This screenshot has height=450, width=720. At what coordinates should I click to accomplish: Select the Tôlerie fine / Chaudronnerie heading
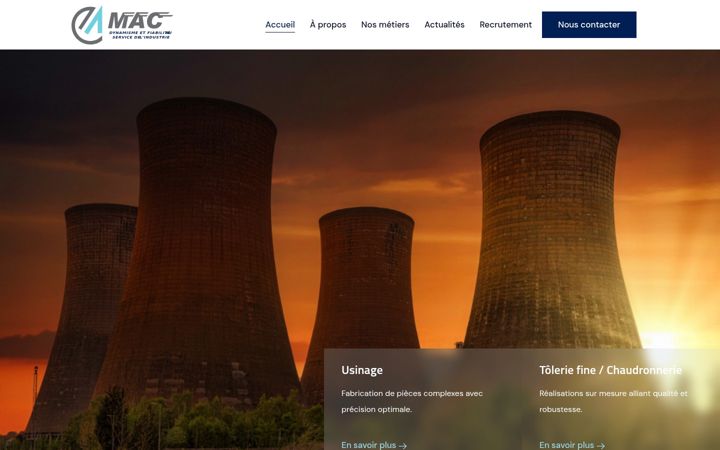tap(610, 370)
